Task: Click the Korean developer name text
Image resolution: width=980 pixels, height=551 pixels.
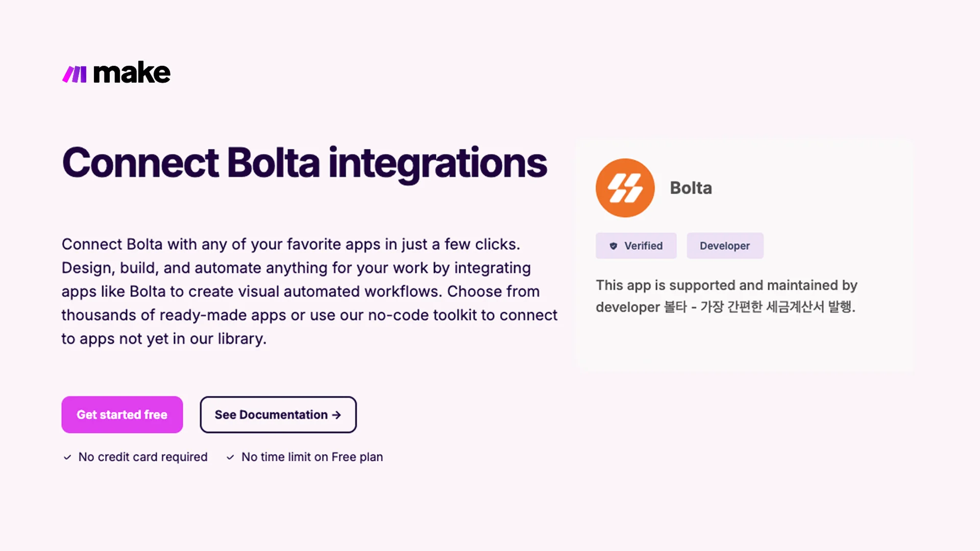Action: pyautogui.click(x=758, y=307)
